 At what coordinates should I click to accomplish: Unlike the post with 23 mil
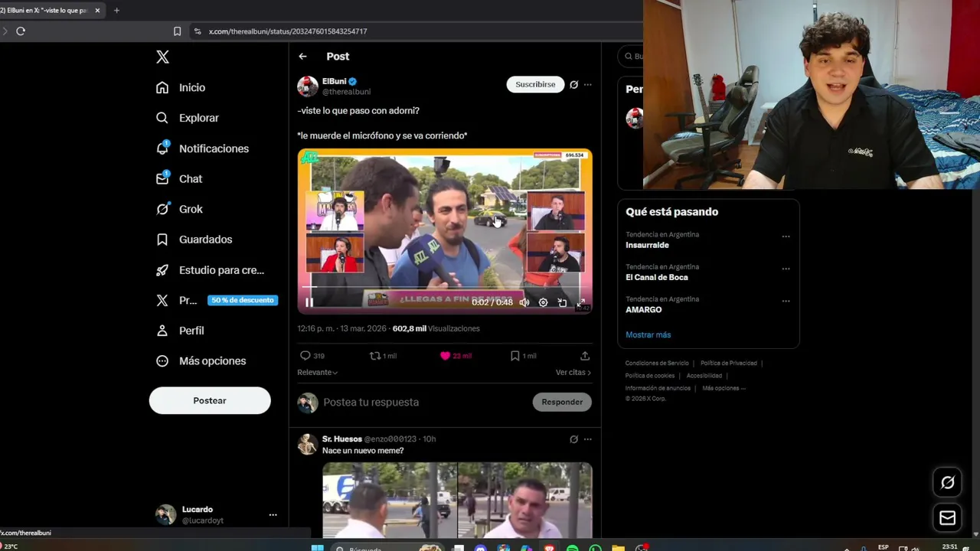[456, 356]
